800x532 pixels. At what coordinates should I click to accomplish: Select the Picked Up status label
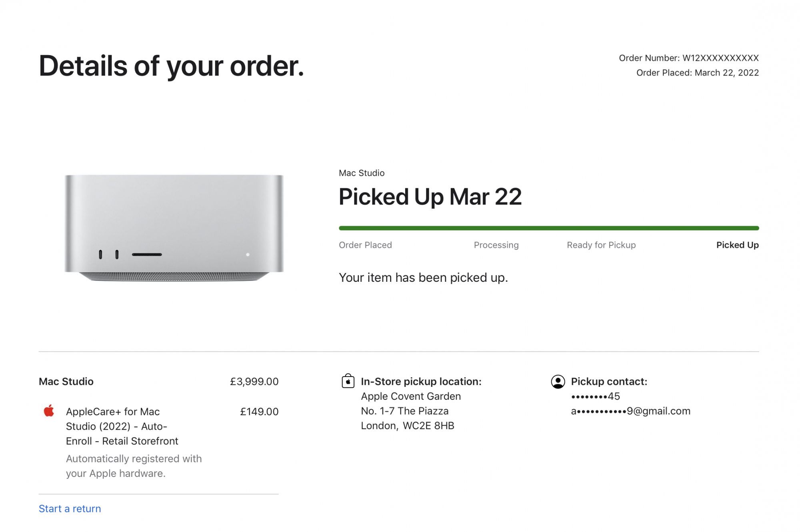(738, 245)
